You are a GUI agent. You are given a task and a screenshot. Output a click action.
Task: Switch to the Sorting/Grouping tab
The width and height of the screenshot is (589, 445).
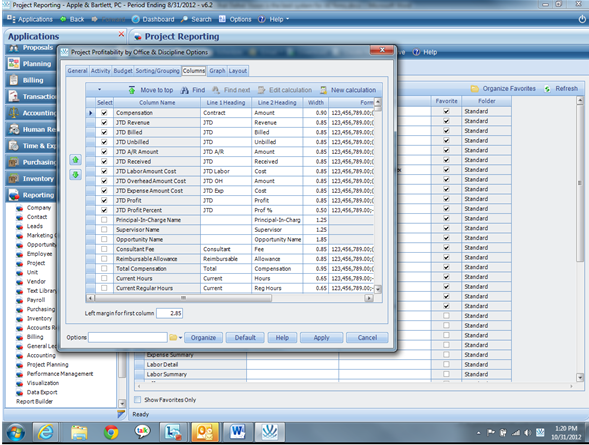(x=157, y=71)
